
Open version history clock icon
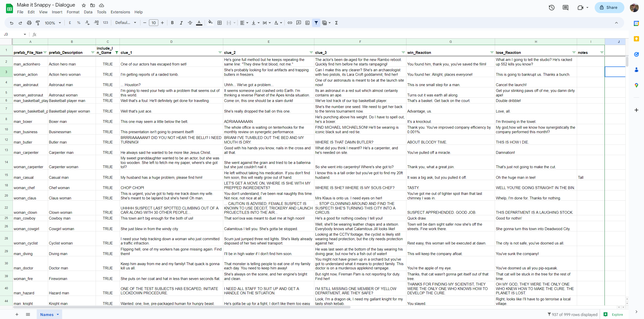coord(551,8)
